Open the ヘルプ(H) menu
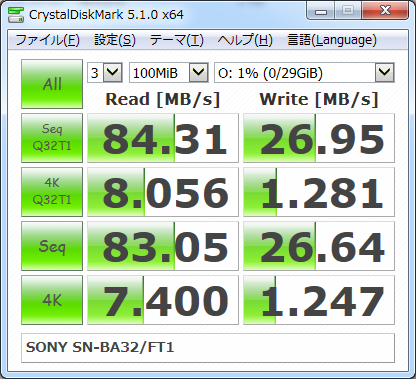 (x=245, y=40)
